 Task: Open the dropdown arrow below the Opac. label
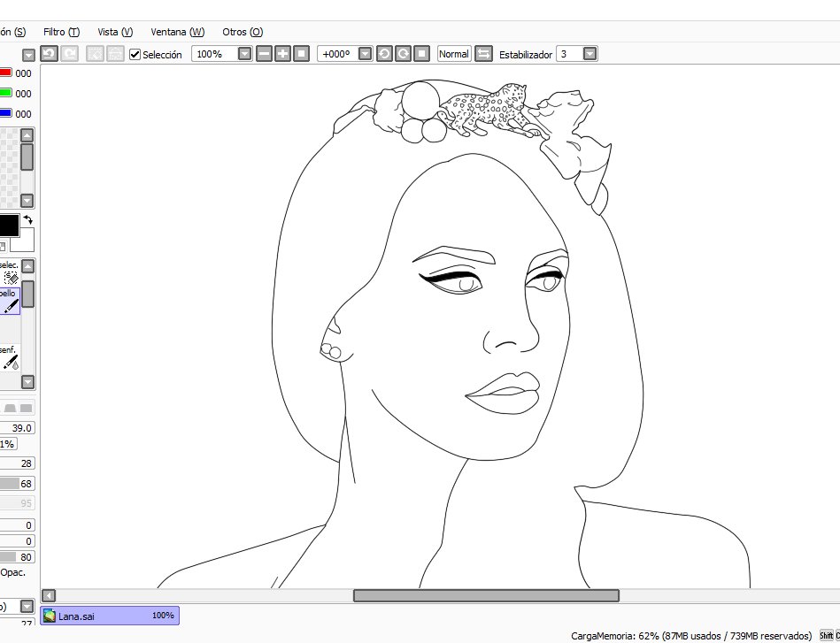point(27,606)
